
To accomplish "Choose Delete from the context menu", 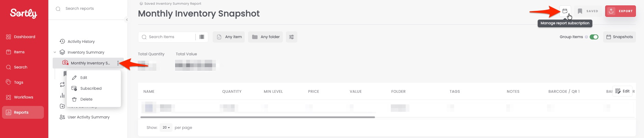I will click(x=86, y=99).
